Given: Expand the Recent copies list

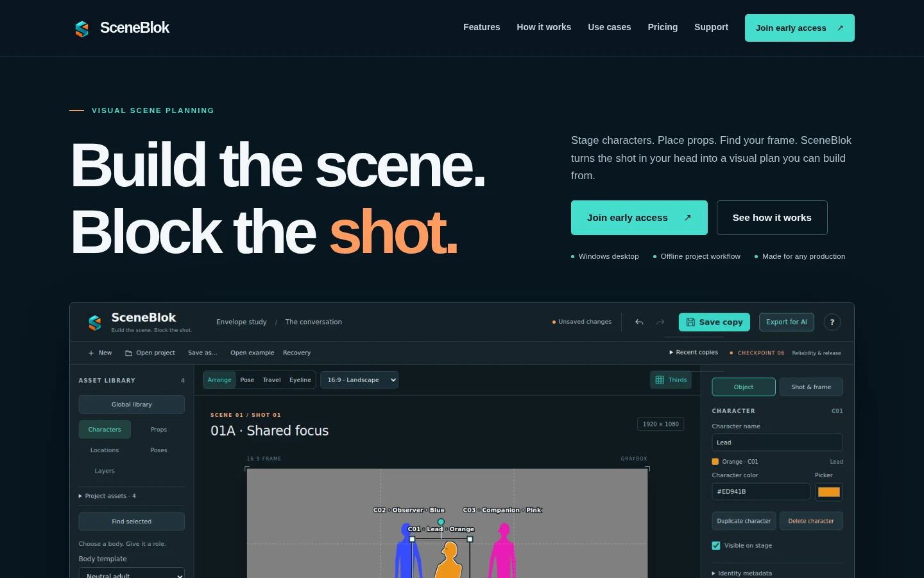Looking at the screenshot, I should point(694,353).
